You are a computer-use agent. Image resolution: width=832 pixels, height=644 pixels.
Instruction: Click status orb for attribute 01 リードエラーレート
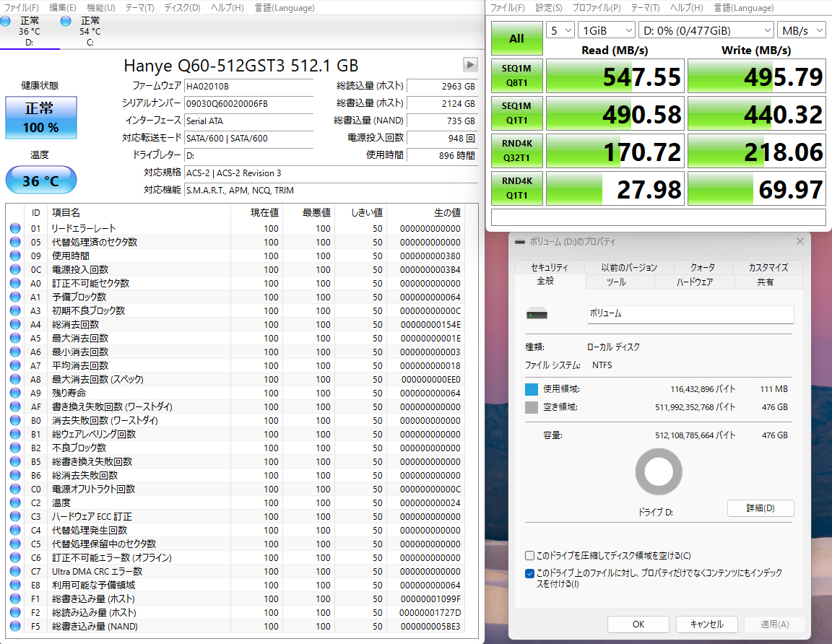point(15,229)
